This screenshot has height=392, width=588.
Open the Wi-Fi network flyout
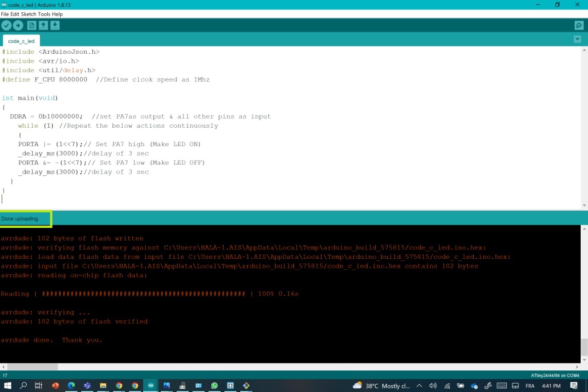(447, 386)
